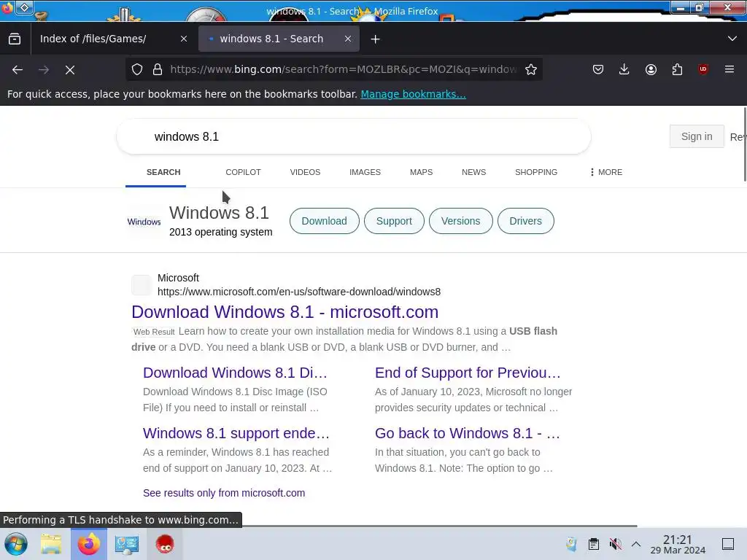
Task: Open the Firefox hamburger menu
Action: (729, 69)
